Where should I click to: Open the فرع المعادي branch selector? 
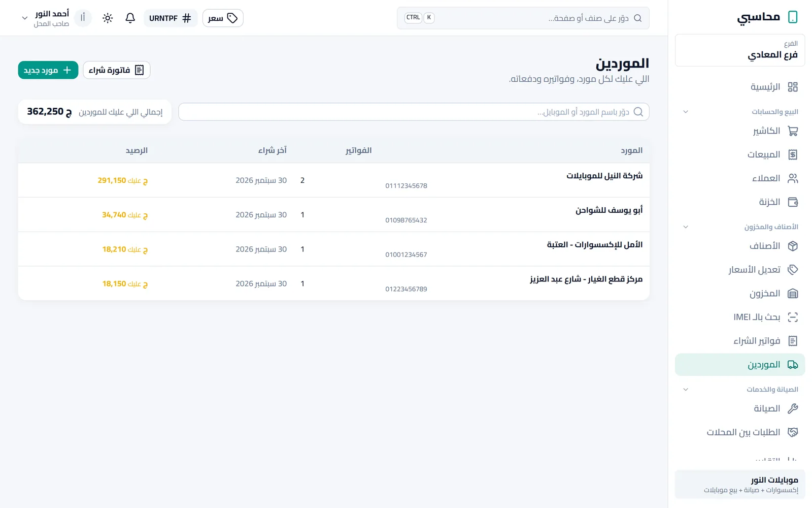[x=740, y=50]
